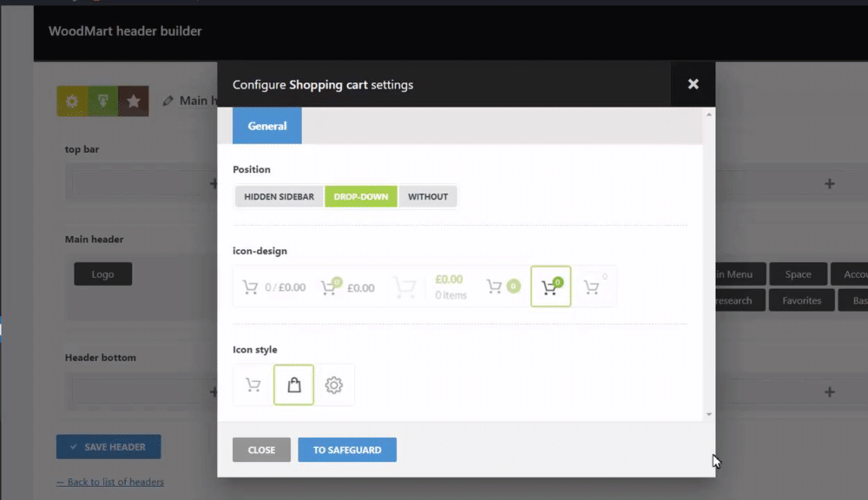This screenshot has height=500, width=868.
Task: Pick selected cart design with top badge
Action: pyautogui.click(x=551, y=286)
